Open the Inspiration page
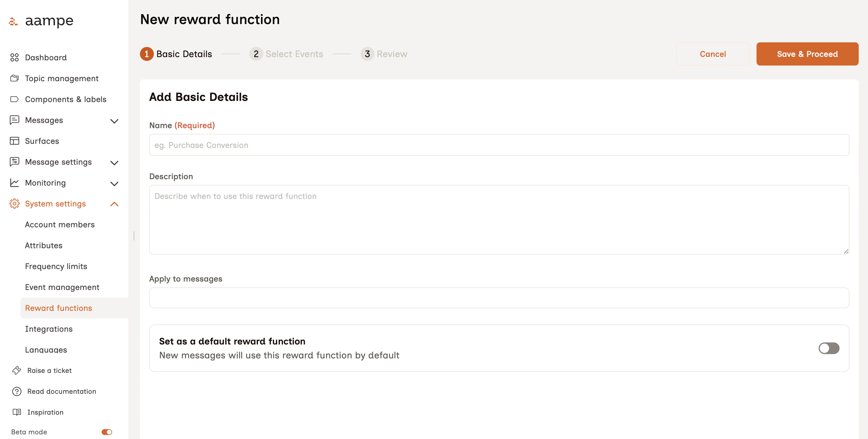Image resolution: width=868 pixels, height=439 pixels. [45, 412]
